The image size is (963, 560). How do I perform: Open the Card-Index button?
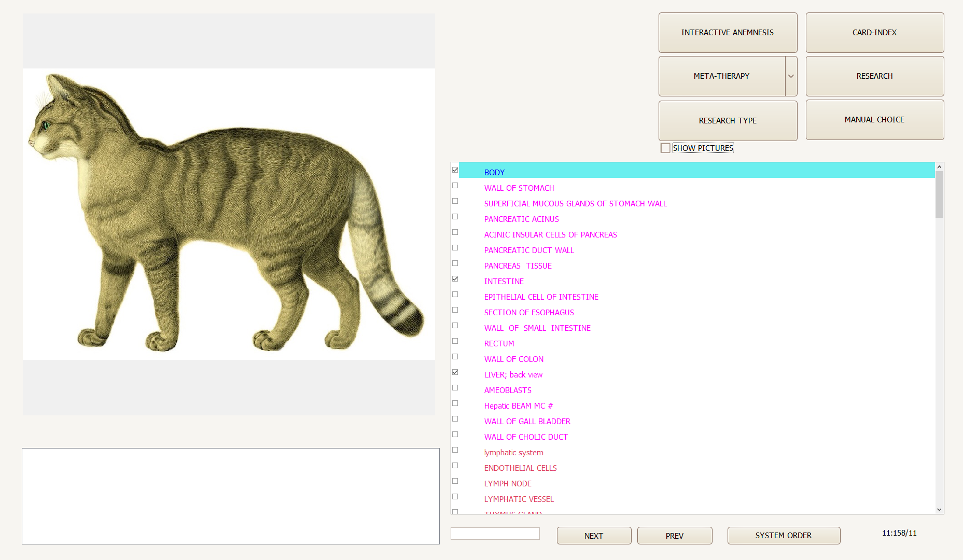click(874, 33)
